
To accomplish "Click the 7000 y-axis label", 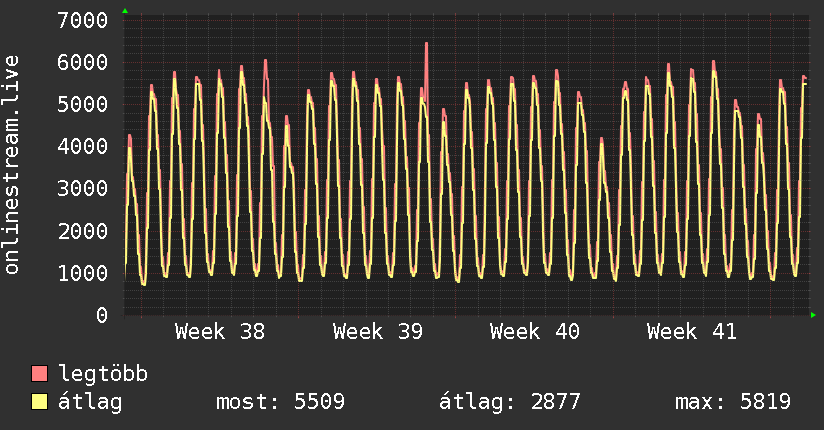I will [83, 20].
